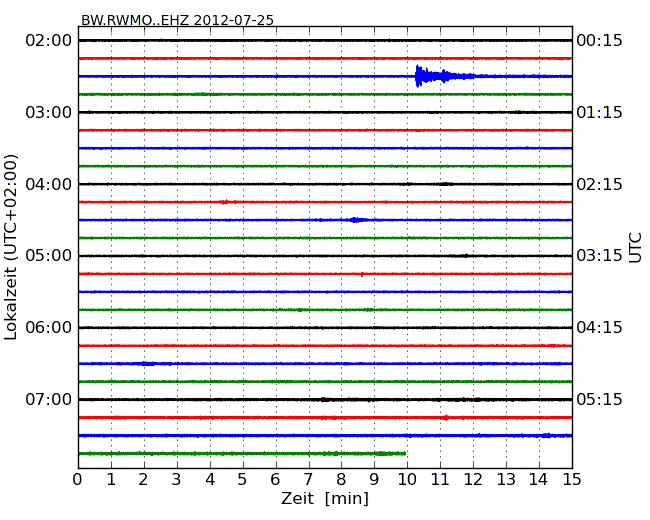Select the 03:00 local time label
The image size is (650, 520).
[49, 112]
